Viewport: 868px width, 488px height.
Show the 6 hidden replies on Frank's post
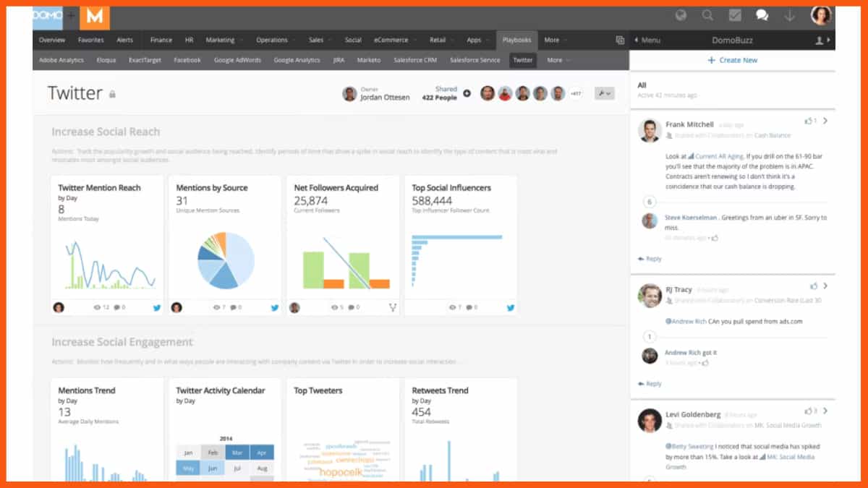click(649, 202)
